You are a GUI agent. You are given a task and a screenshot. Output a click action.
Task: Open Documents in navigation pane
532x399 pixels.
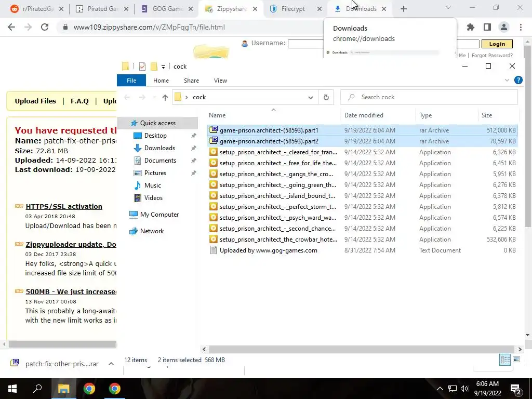click(x=160, y=160)
